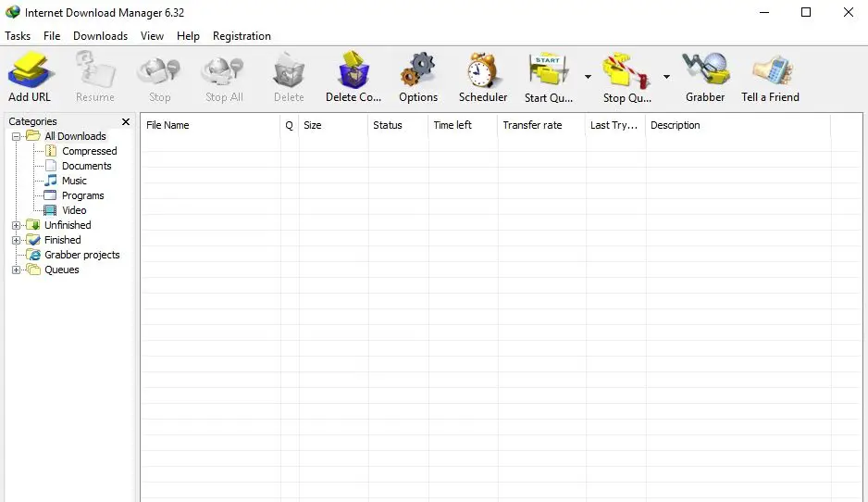This screenshot has width=868, height=502.
Task: Launch the Grabber tool icon
Action: [705, 69]
